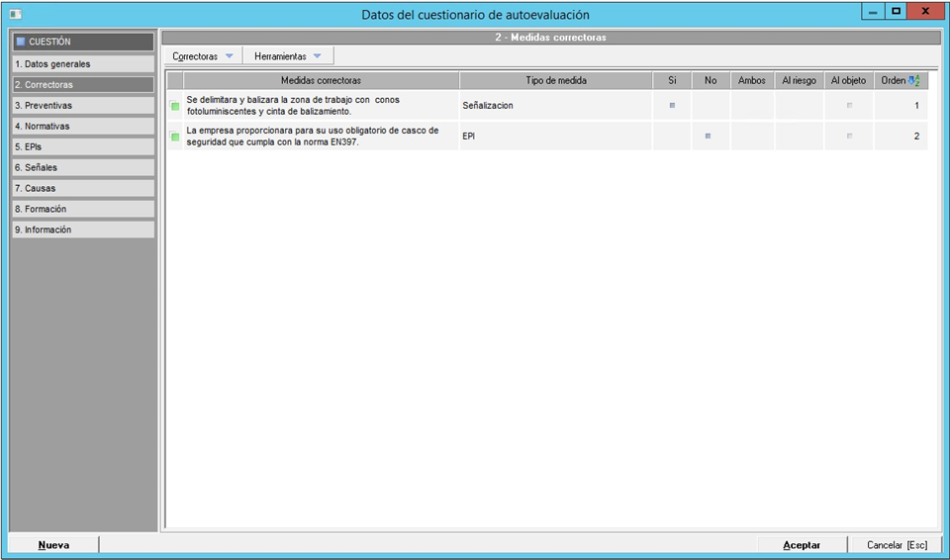Go to the 1. Datos generales section
This screenshot has width=950, height=560.
pos(83,64)
